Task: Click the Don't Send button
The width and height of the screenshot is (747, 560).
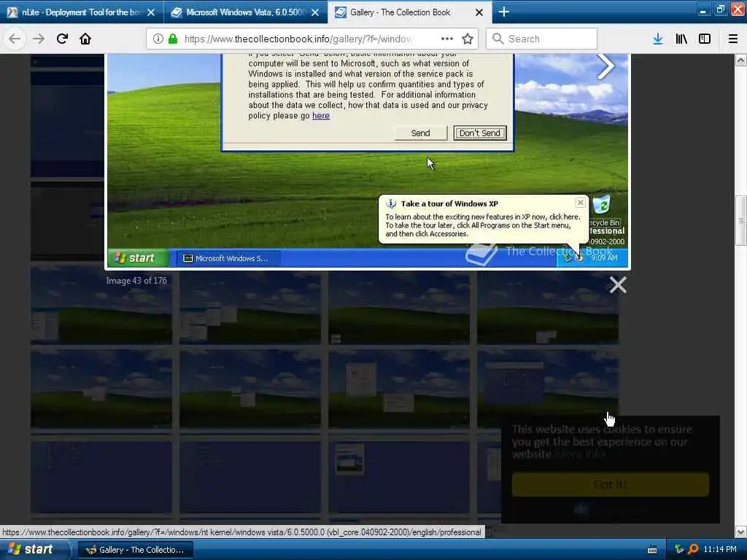Action: point(480,133)
